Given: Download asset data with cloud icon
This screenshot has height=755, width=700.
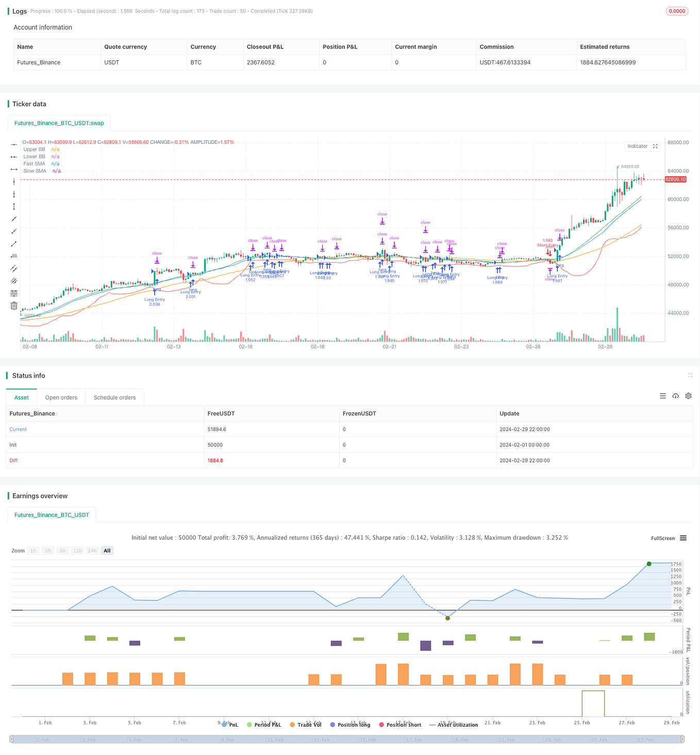Looking at the screenshot, I should point(675,396).
